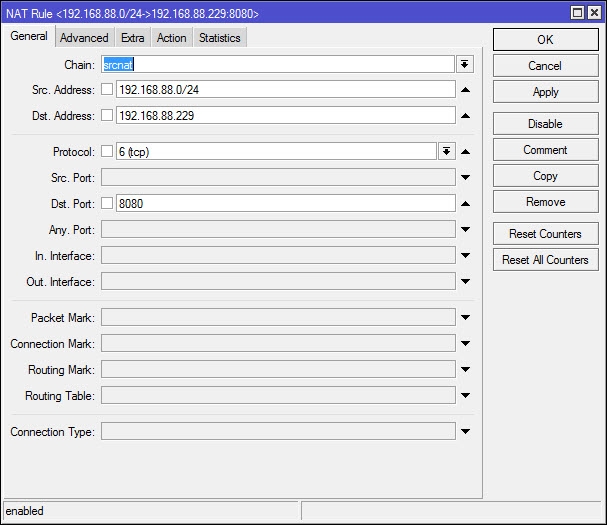Click the Reset All Counters button

pos(545,260)
